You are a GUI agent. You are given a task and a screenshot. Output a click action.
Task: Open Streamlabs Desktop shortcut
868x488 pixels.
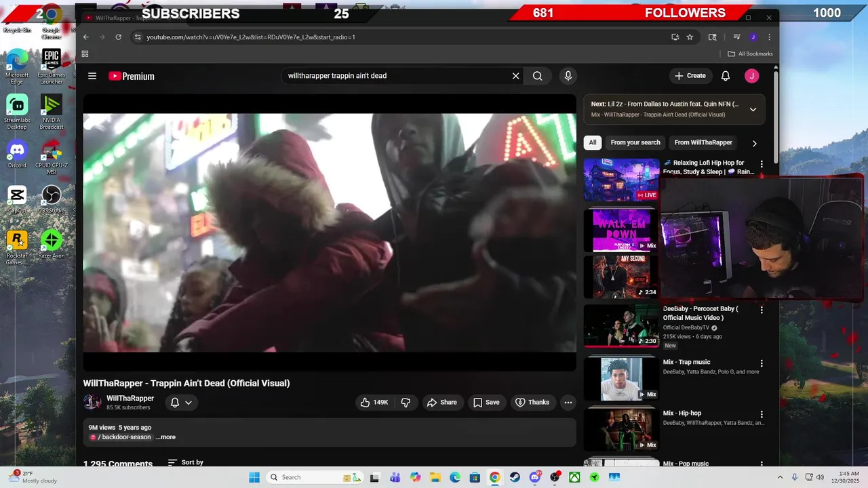tap(17, 113)
